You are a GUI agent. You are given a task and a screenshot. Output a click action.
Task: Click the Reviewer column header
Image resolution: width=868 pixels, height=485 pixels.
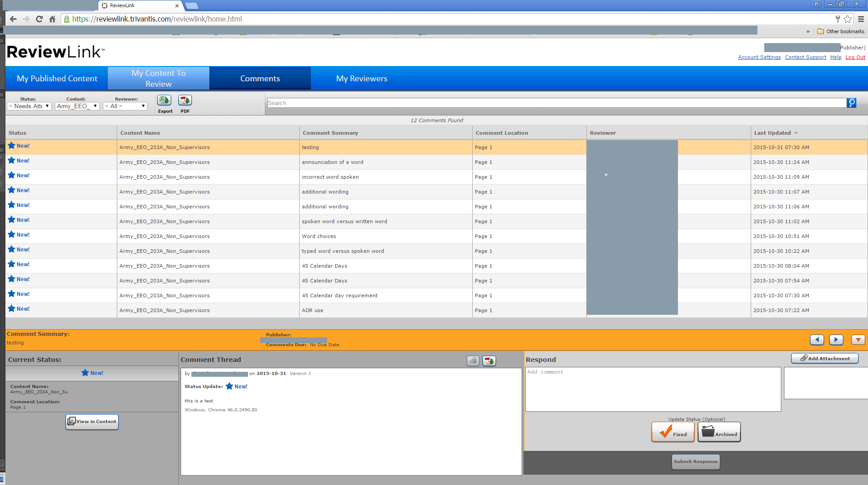[x=669, y=133]
